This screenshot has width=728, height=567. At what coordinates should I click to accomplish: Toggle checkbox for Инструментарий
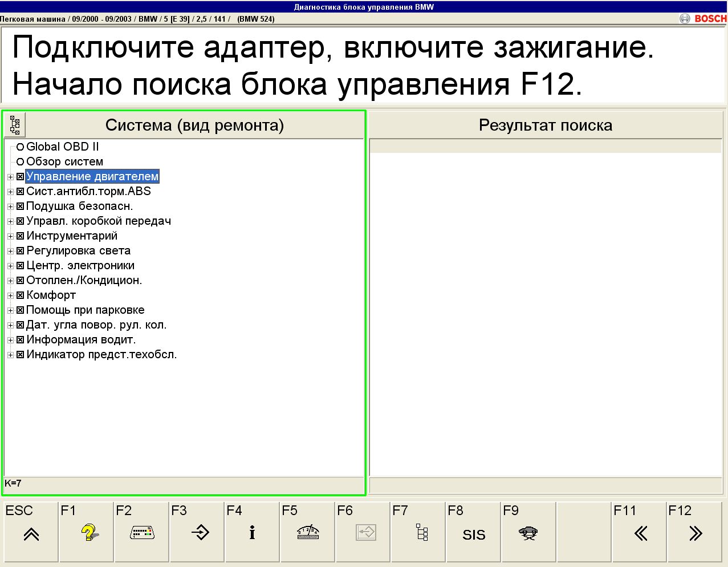[x=20, y=236]
